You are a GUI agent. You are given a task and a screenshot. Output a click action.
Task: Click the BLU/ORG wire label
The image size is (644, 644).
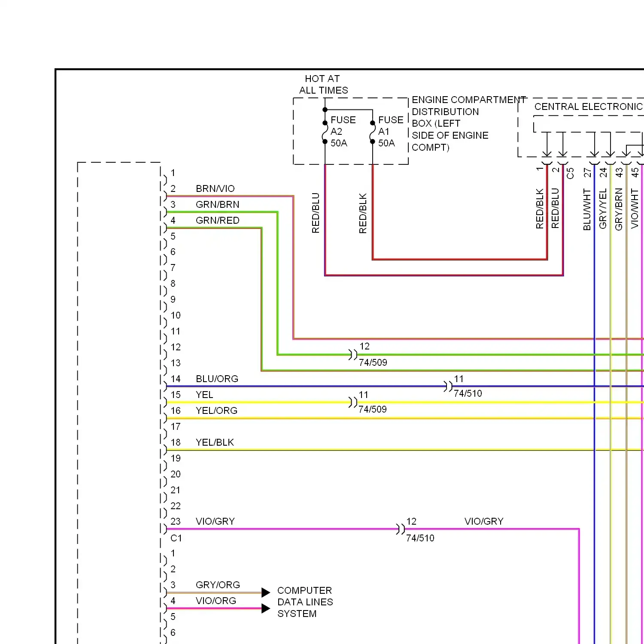[217, 379]
